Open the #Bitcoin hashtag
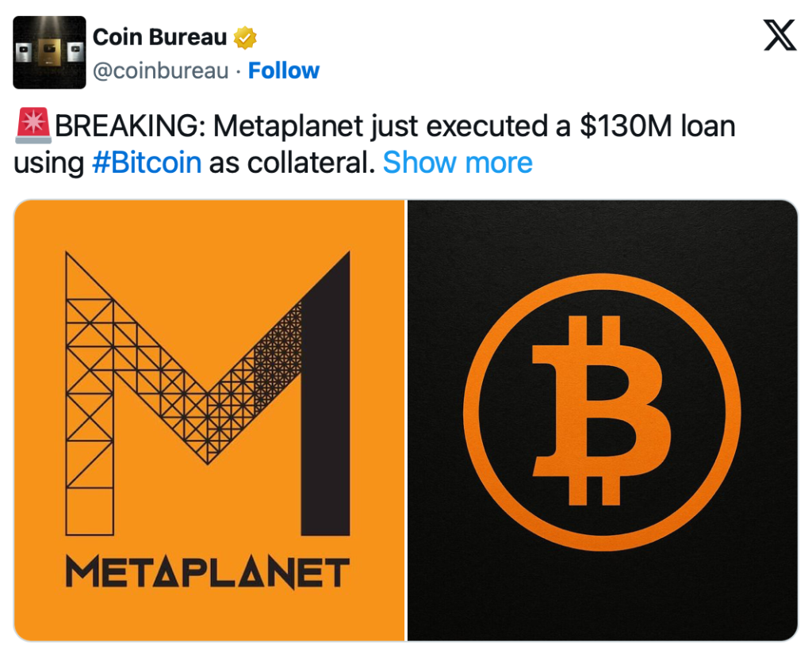Screen dimensions: 812x653 (146, 163)
